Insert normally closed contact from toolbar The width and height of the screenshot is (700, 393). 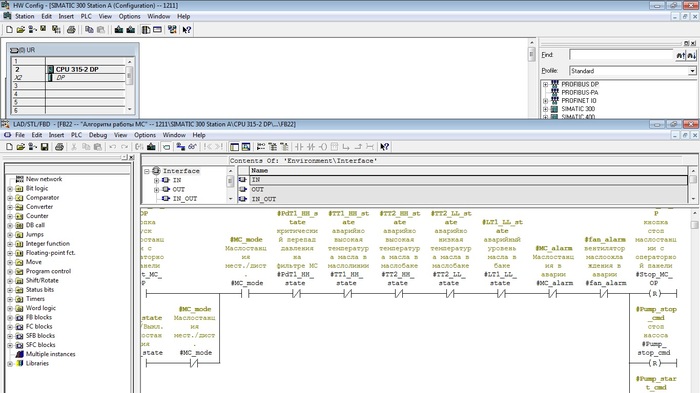311,146
